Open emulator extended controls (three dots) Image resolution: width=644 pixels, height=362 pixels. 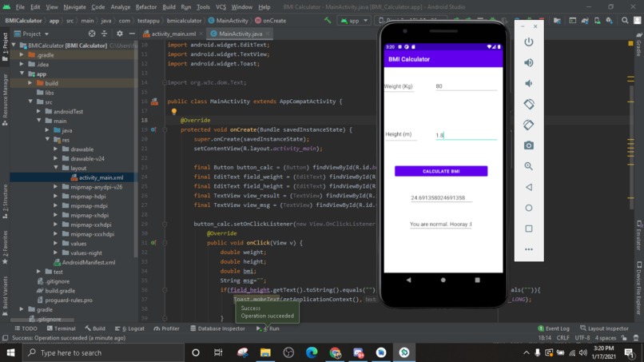click(529, 249)
